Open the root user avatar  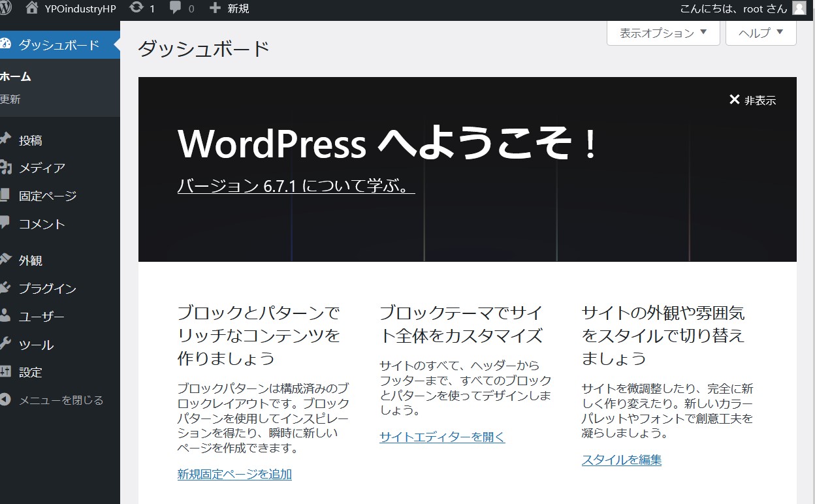tap(799, 8)
